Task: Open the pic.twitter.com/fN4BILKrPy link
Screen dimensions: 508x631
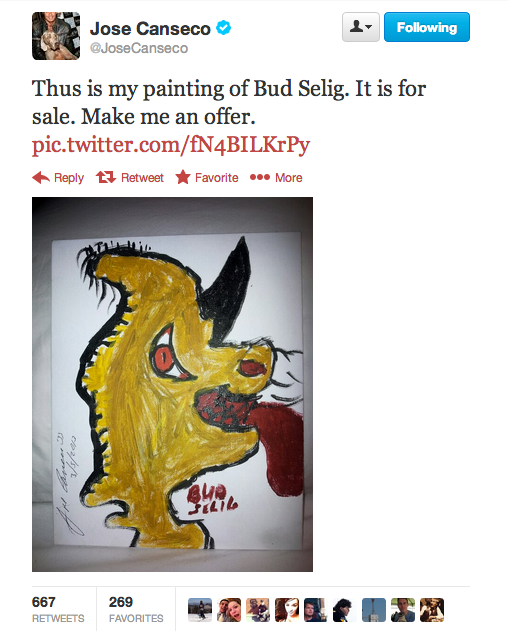Action: point(171,144)
